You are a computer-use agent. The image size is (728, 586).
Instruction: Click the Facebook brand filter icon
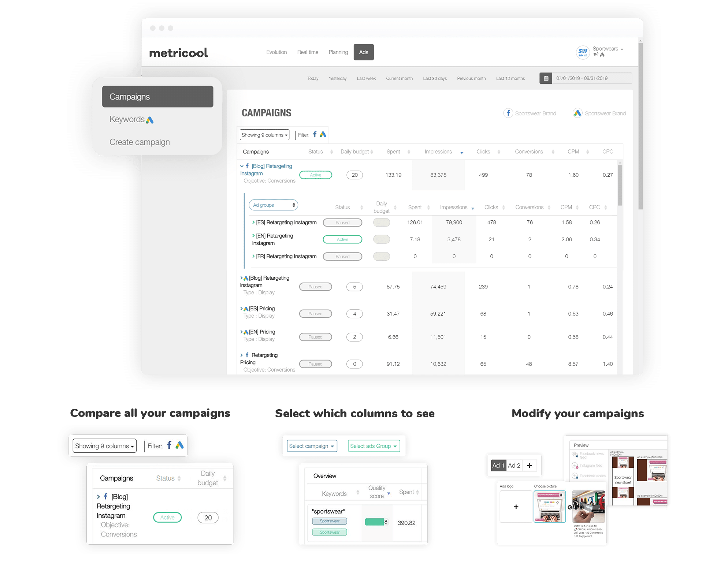point(315,135)
